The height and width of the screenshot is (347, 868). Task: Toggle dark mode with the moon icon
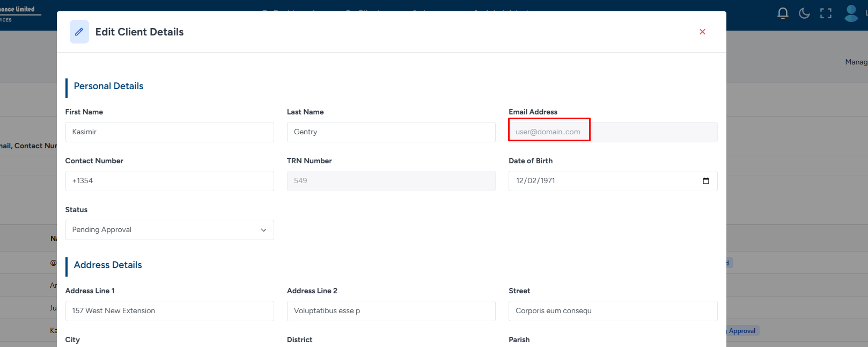tap(804, 13)
